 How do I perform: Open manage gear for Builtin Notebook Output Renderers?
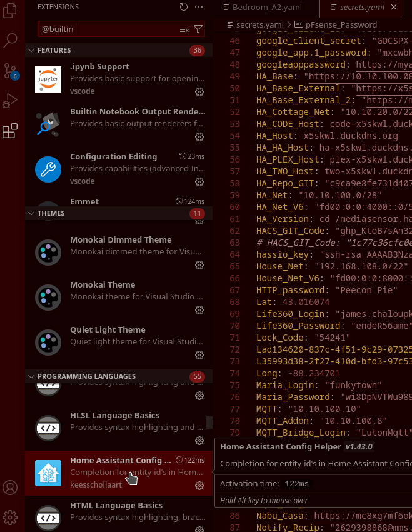[199, 137]
